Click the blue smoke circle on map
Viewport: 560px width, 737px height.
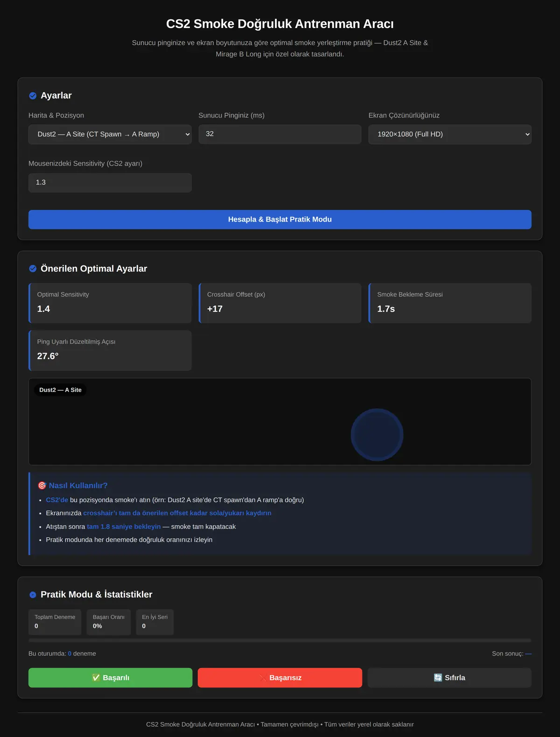(377, 435)
